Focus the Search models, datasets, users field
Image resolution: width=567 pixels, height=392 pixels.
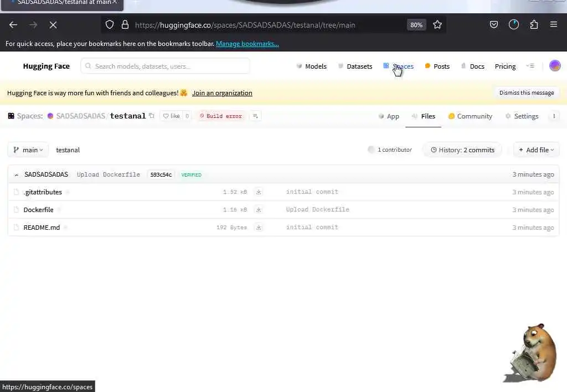pos(165,66)
